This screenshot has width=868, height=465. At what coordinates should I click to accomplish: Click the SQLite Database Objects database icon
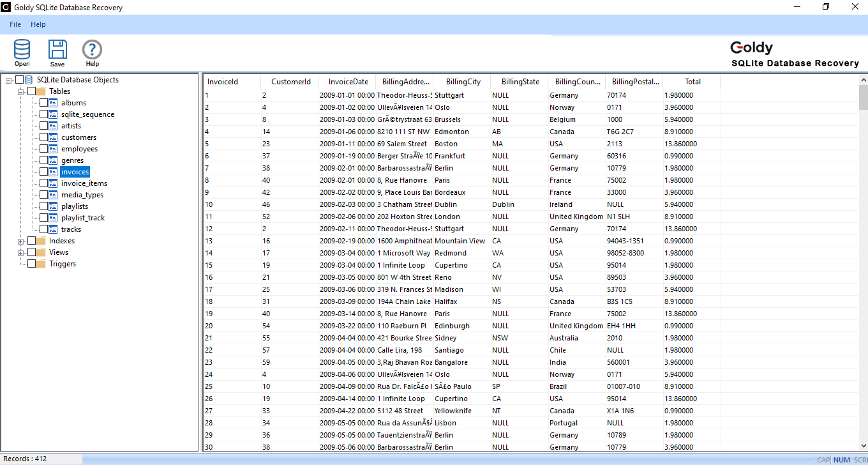(x=29, y=80)
